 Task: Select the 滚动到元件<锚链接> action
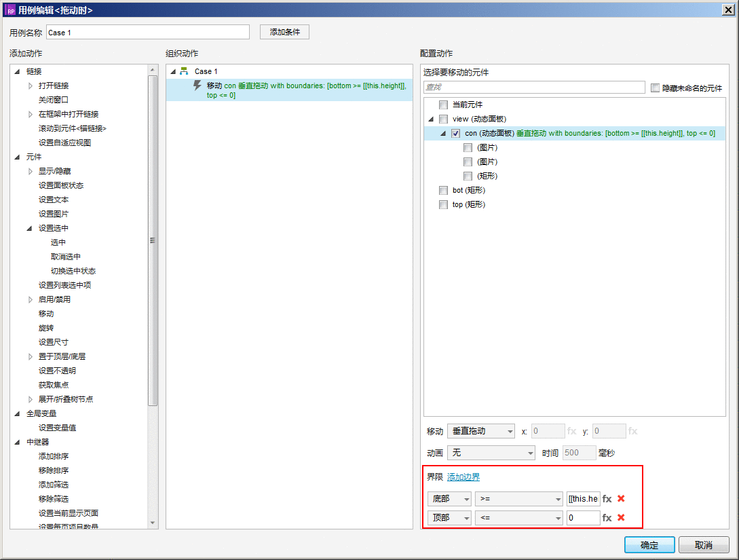click(72, 128)
